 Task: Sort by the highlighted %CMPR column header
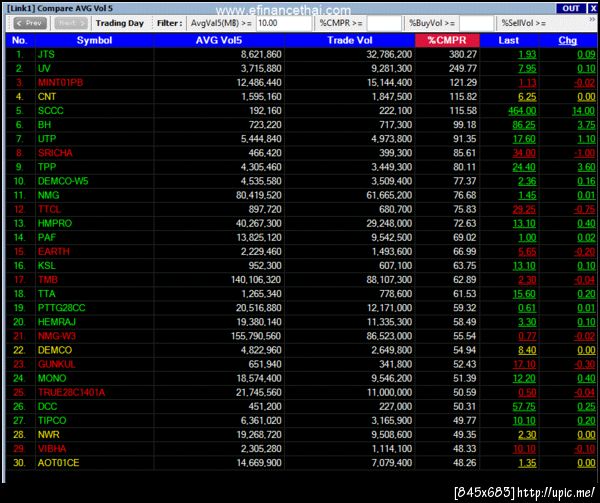(x=447, y=40)
